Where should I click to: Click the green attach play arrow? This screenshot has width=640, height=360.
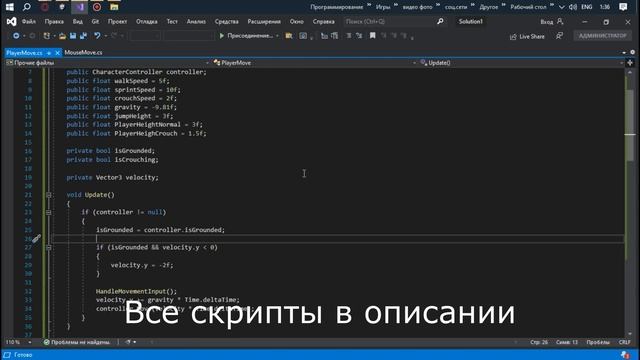222,36
